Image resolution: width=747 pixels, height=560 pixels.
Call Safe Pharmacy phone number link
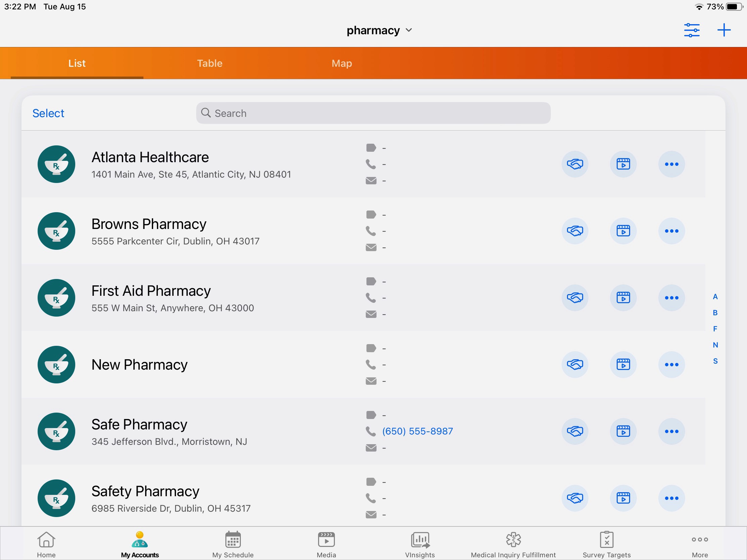pos(418,431)
